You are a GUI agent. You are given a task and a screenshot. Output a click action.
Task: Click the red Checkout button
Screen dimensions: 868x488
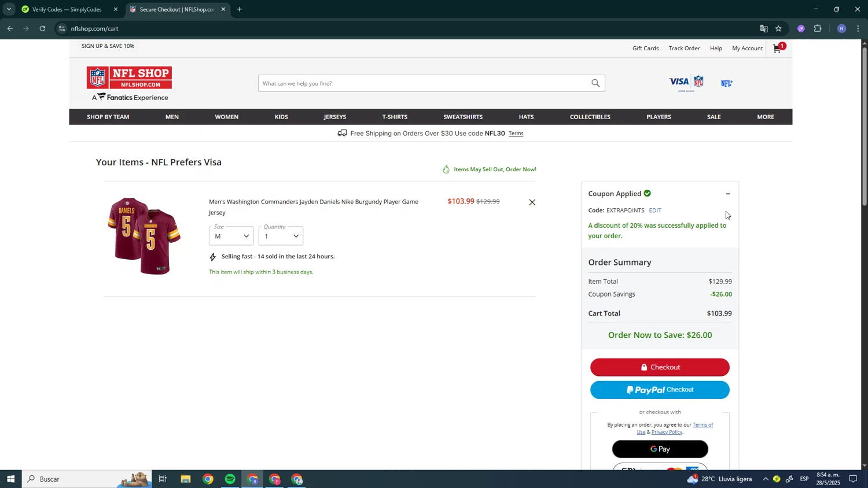click(660, 367)
